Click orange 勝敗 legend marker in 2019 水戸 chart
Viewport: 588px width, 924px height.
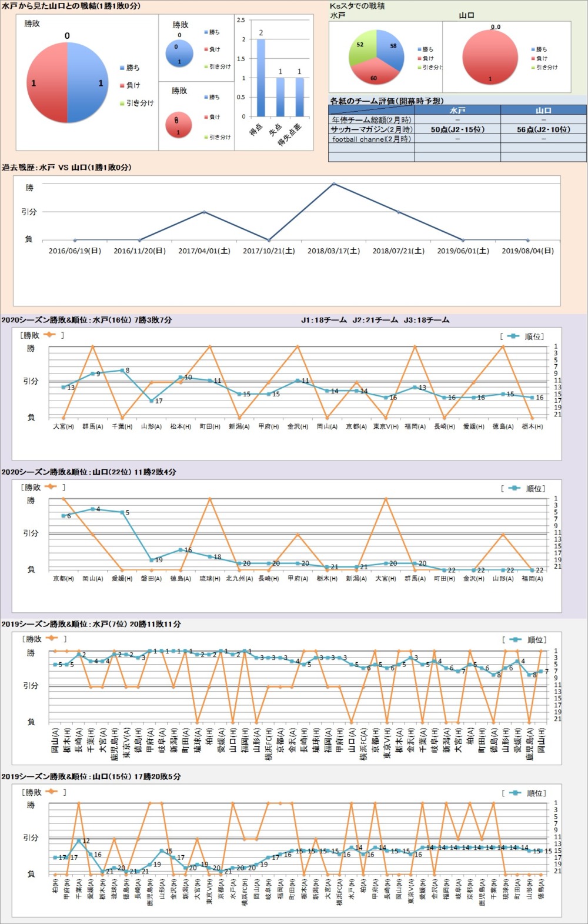click(51, 638)
